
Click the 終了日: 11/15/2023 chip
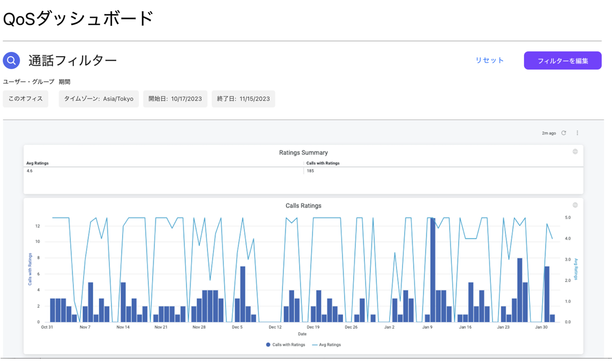243,98
